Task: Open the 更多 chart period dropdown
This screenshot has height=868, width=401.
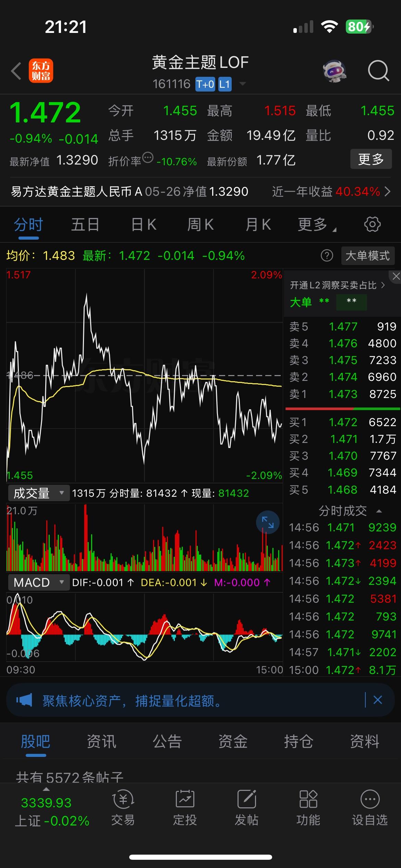Action: 317,225
